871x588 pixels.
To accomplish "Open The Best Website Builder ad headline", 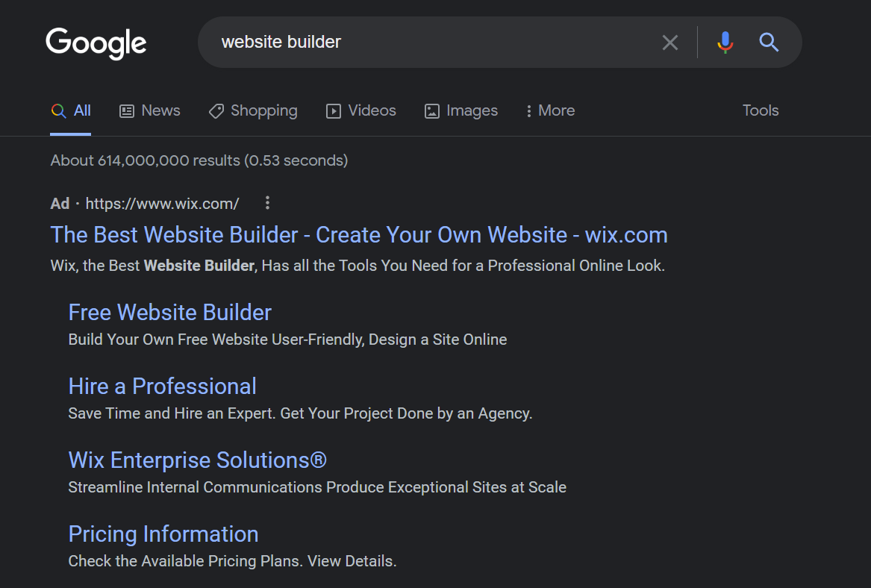I will (x=358, y=235).
